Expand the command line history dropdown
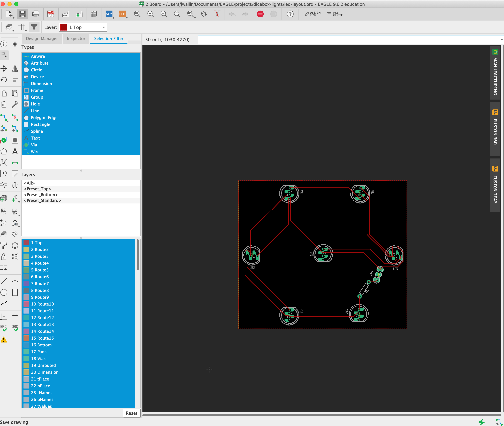 point(502,40)
